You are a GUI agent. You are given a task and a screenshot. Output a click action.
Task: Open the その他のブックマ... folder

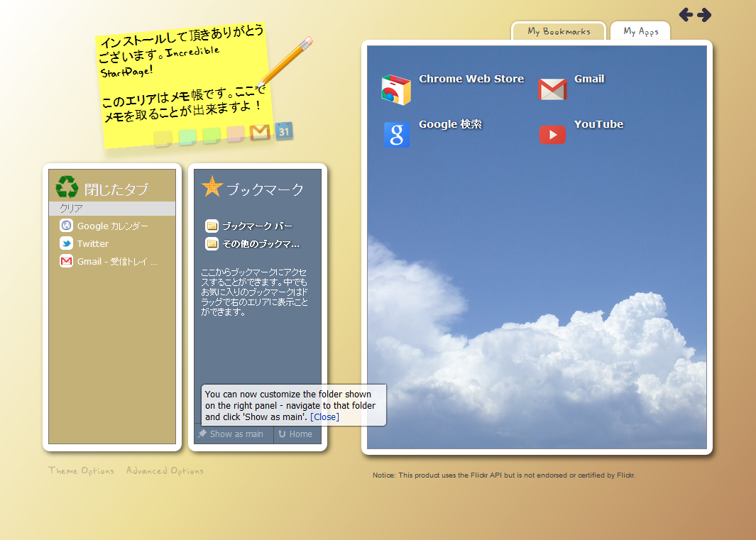[x=252, y=243]
